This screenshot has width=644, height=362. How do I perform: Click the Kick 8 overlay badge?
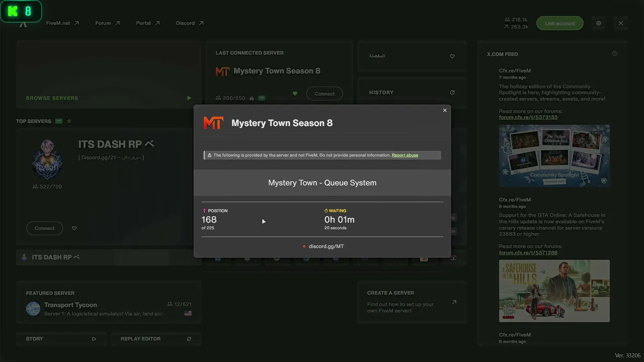(21, 11)
